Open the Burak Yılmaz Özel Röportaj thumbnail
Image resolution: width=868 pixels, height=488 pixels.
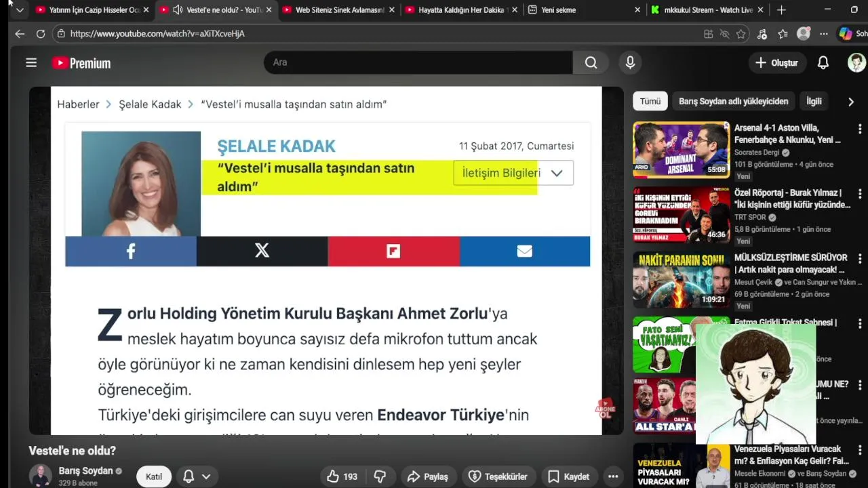(681, 214)
